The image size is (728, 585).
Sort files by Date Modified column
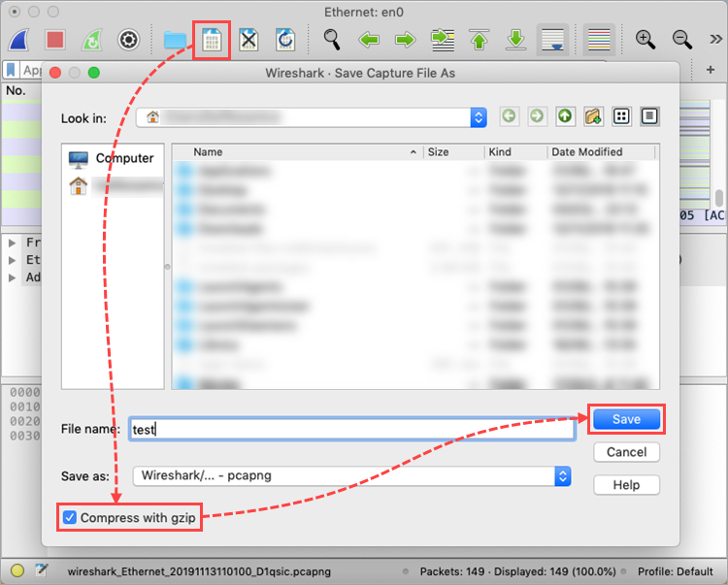(601, 152)
